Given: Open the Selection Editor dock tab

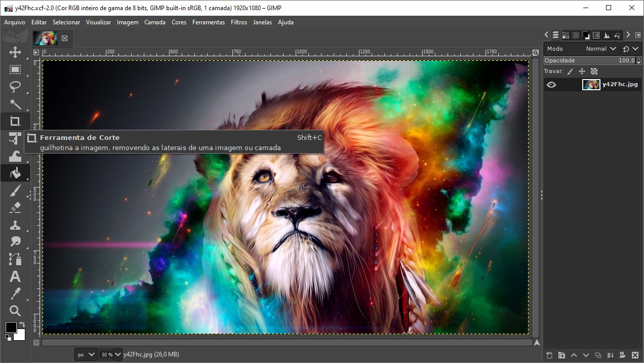Looking at the screenshot, I should [x=576, y=35].
